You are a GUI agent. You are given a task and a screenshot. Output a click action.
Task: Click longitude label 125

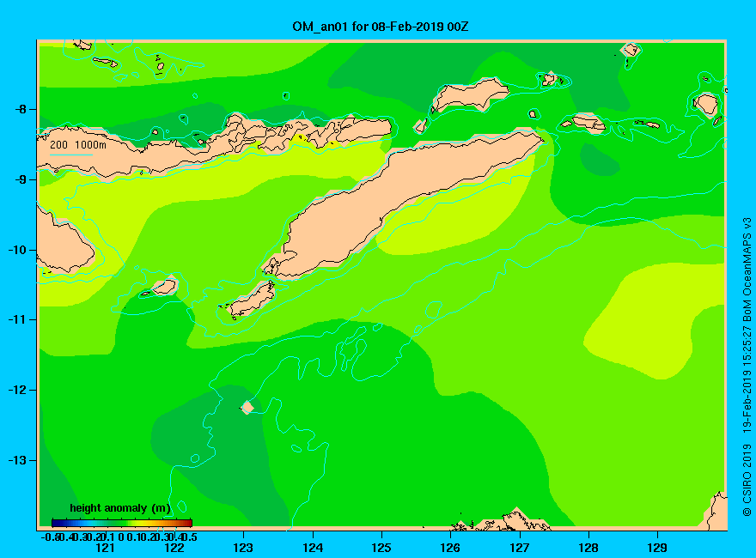pos(381,548)
